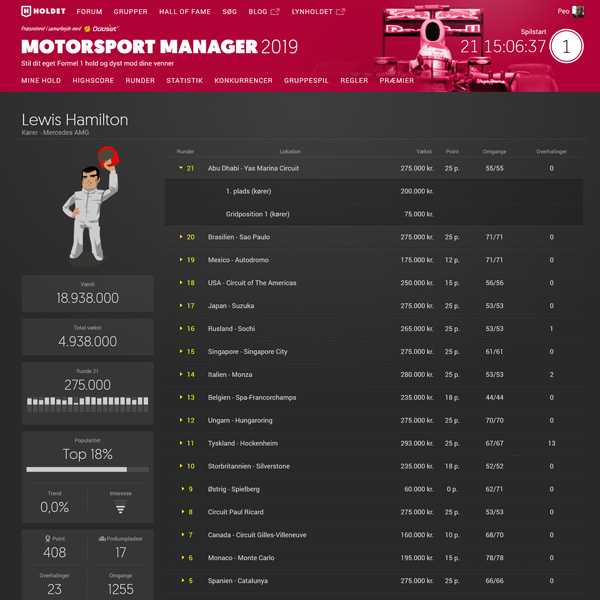The image size is (600, 600).
Task: Click the Peo username
Action: point(563,11)
